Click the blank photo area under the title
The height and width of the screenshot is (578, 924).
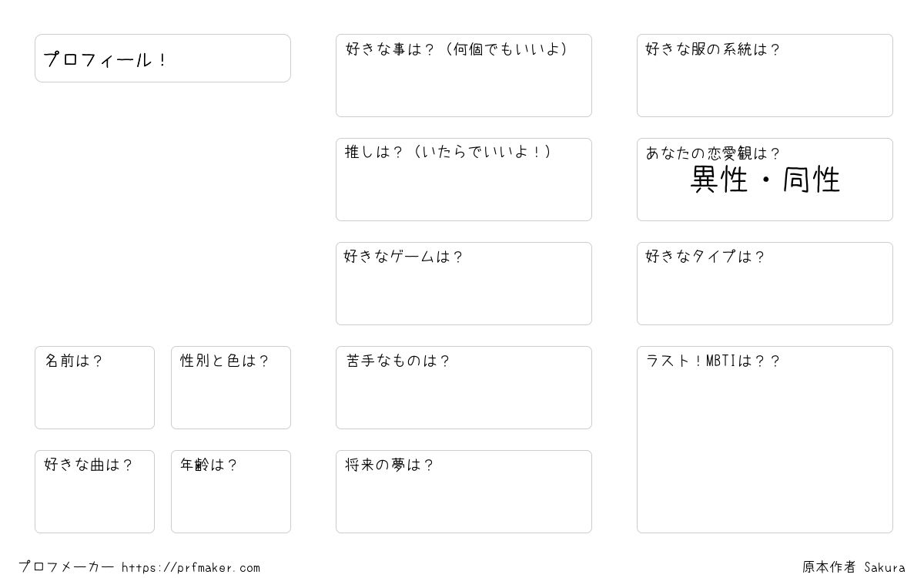point(162,213)
